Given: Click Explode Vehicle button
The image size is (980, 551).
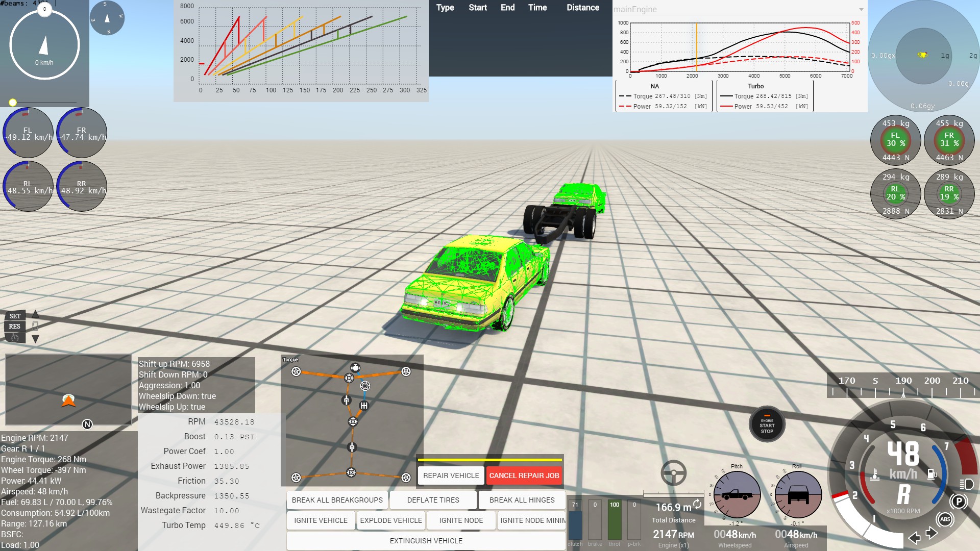Looking at the screenshot, I should (x=391, y=520).
